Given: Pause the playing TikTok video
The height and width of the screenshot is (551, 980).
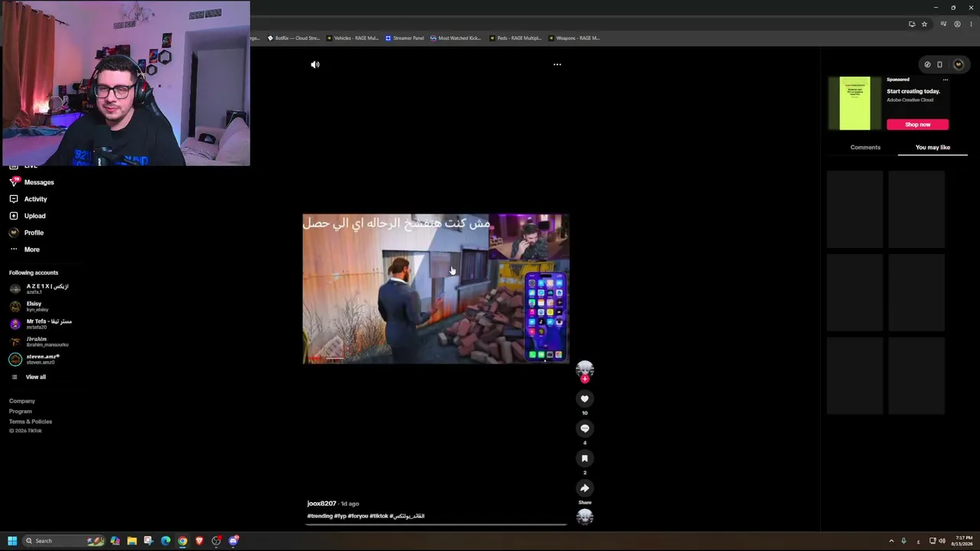Looking at the screenshot, I should pos(436,289).
